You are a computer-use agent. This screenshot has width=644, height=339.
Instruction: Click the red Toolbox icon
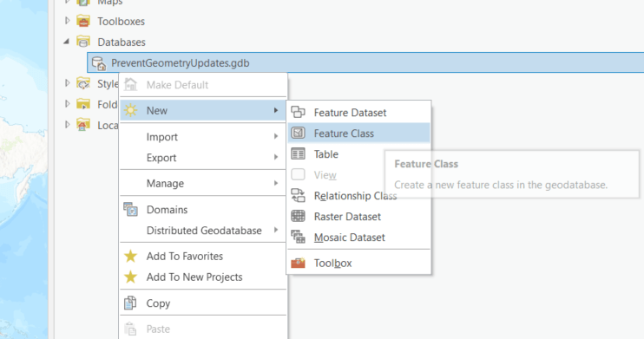coord(299,263)
